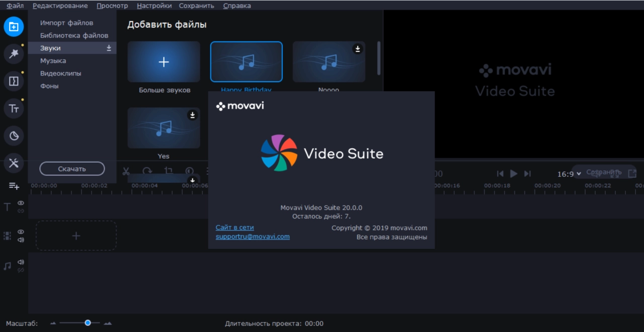Open the Файл menu
The width and height of the screenshot is (644, 332).
point(15,6)
